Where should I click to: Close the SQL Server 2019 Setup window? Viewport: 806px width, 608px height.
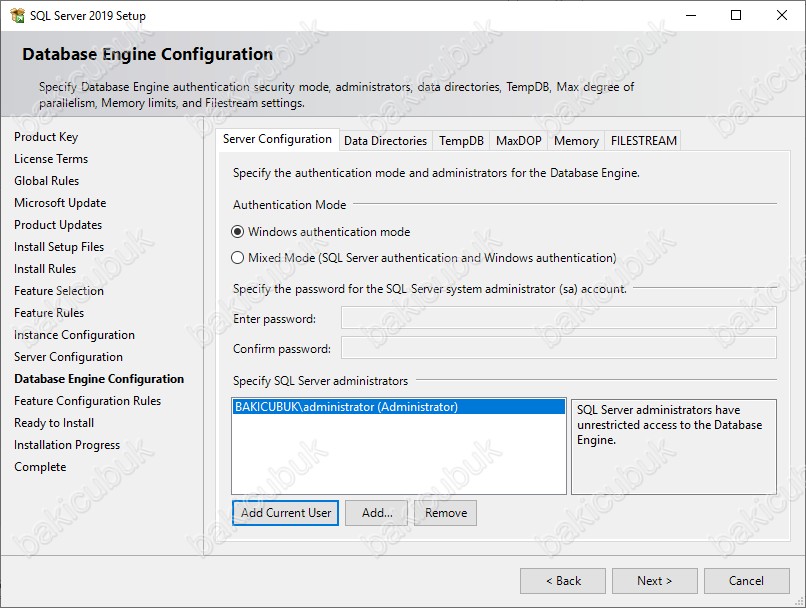782,15
